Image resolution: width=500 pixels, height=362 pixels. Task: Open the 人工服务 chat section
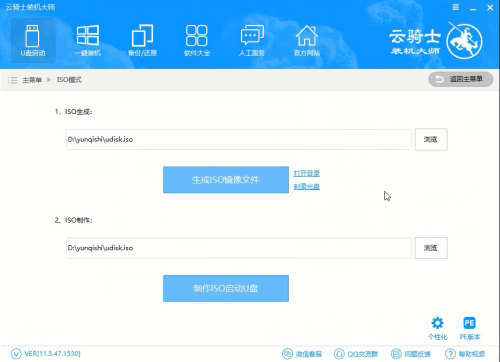tap(252, 40)
